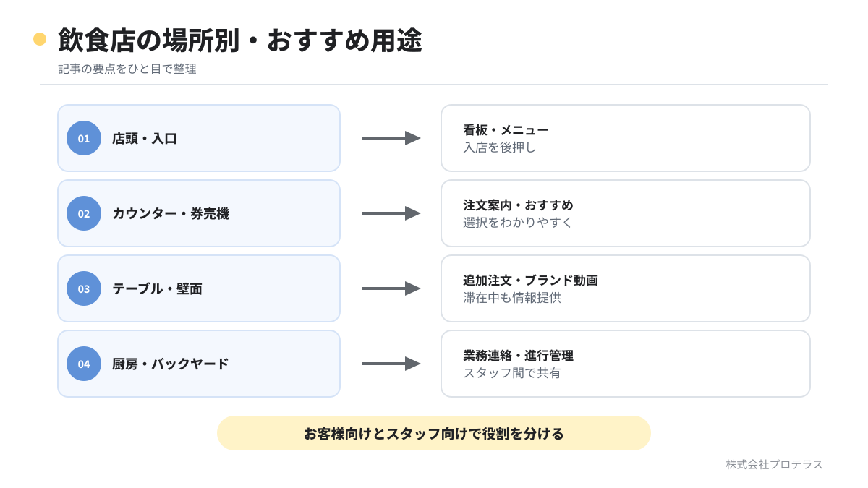The width and height of the screenshot is (868, 488).
Task: Click the 02 numbered circle badge
Action: (x=84, y=213)
